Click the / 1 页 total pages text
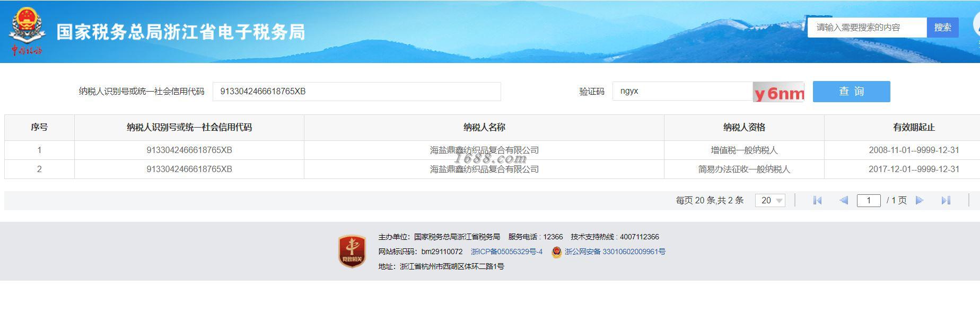This screenshot has width=980, height=314. click(896, 200)
